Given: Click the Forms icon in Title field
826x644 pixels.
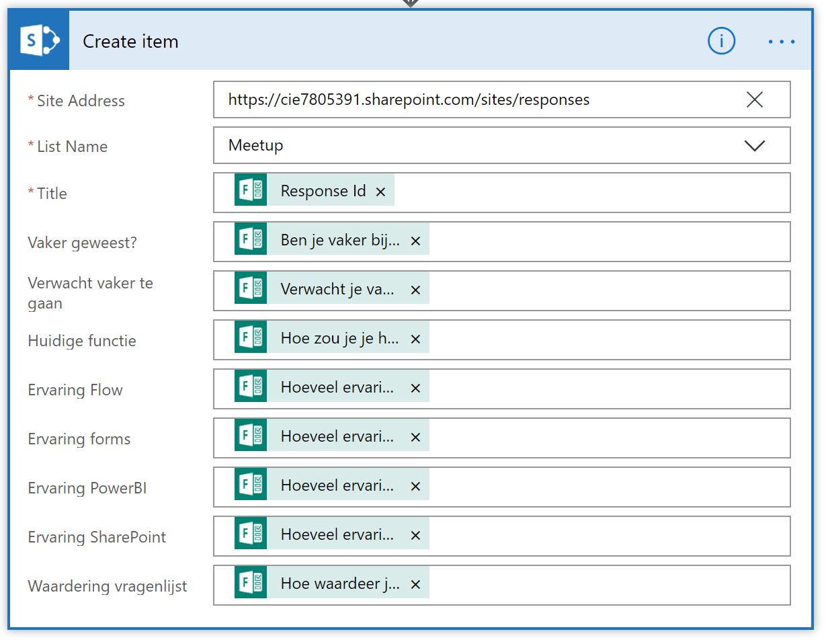Looking at the screenshot, I should (x=251, y=190).
